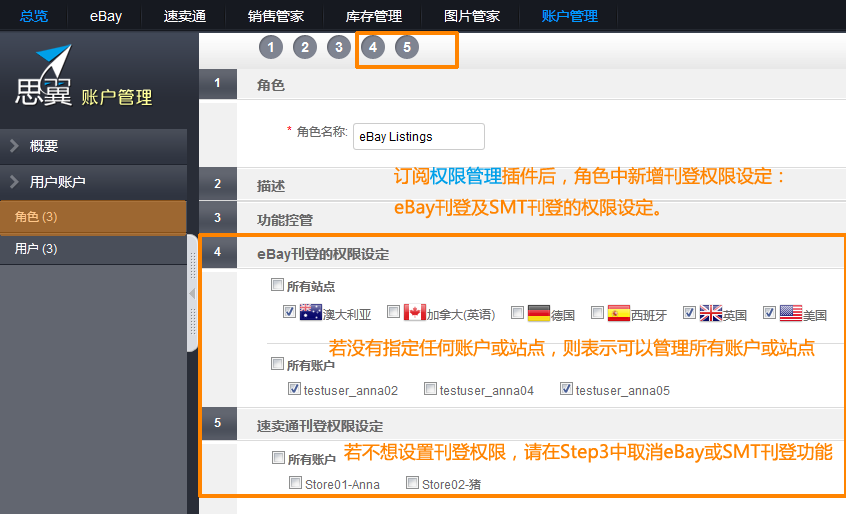Viewport: 846px width, 514px height.
Task: Jump to step 4 circle
Action: pos(373,47)
